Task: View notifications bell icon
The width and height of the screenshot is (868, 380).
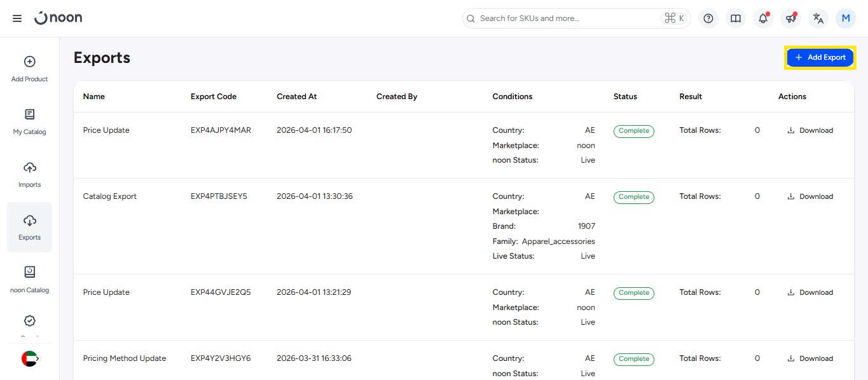Action: pos(763,18)
